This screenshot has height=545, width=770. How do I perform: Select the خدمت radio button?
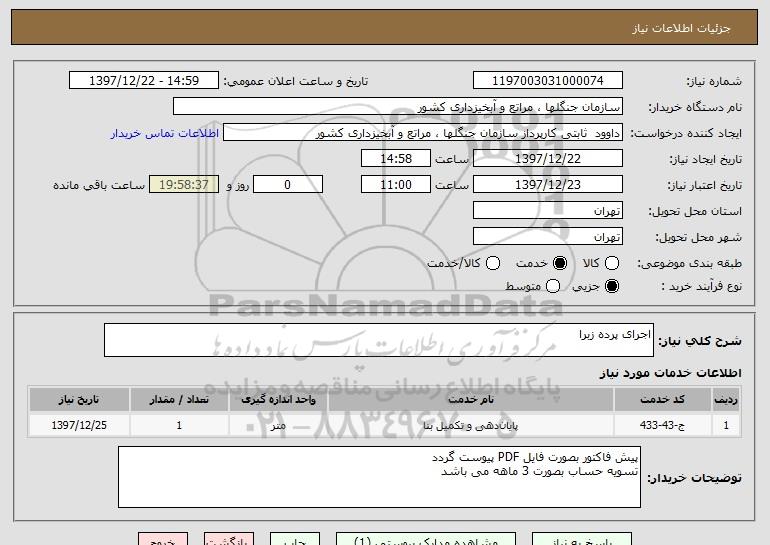coord(560,263)
